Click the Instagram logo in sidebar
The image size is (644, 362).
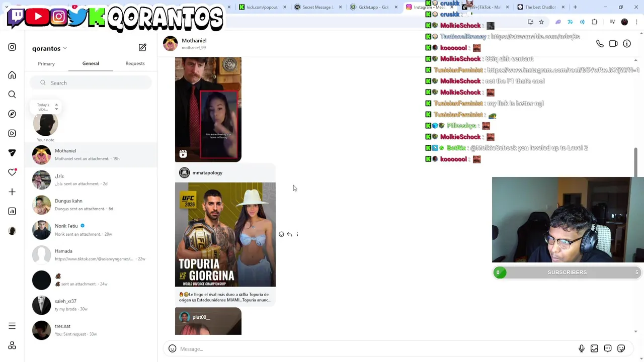click(x=12, y=47)
